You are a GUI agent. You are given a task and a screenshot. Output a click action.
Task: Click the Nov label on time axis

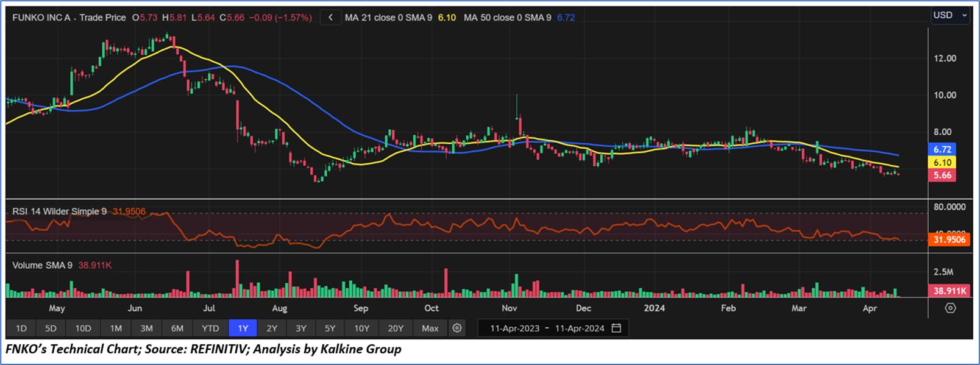[509, 308]
